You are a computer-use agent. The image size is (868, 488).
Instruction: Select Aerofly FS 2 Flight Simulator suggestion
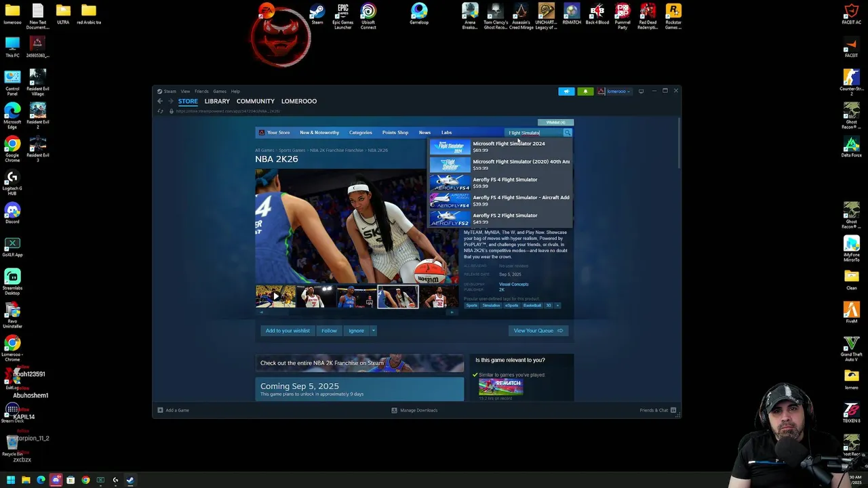[x=500, y=218]
